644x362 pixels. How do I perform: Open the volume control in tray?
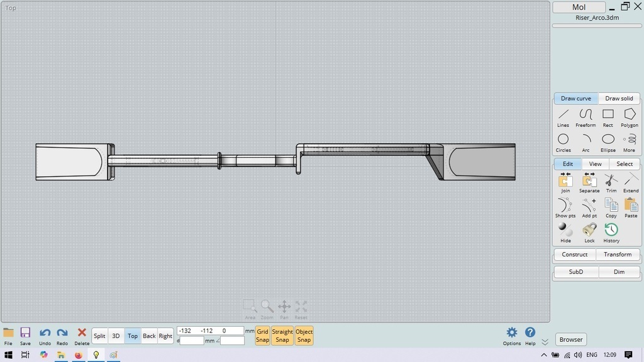(x=578, y=355)
